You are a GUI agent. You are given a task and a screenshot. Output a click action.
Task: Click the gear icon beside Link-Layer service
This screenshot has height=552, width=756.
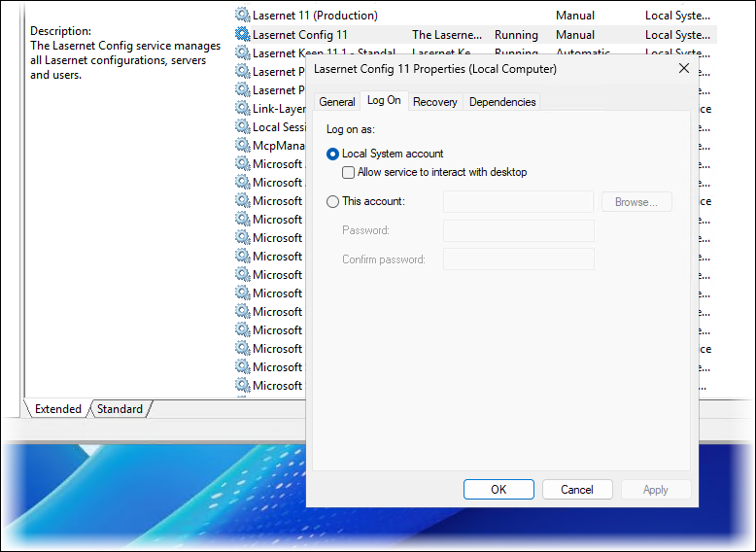(x=243, y=108)
